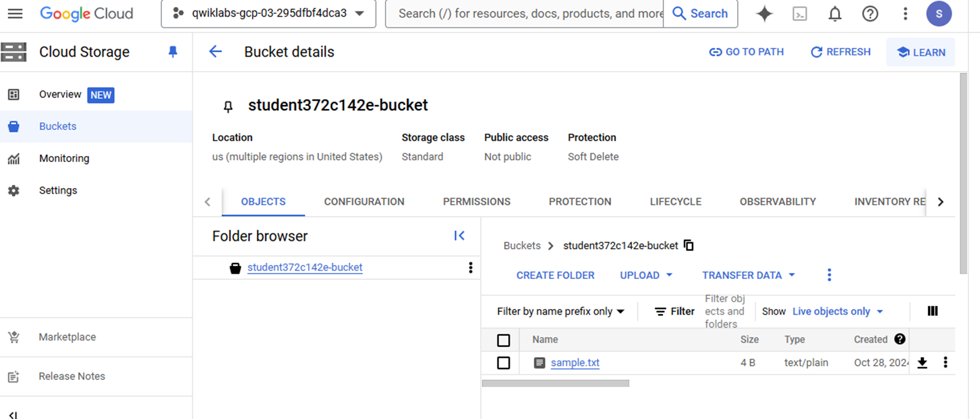This screenshot has width=980, height=419.
Task: Switch to the Protection tab
Action: pos(580,202)
